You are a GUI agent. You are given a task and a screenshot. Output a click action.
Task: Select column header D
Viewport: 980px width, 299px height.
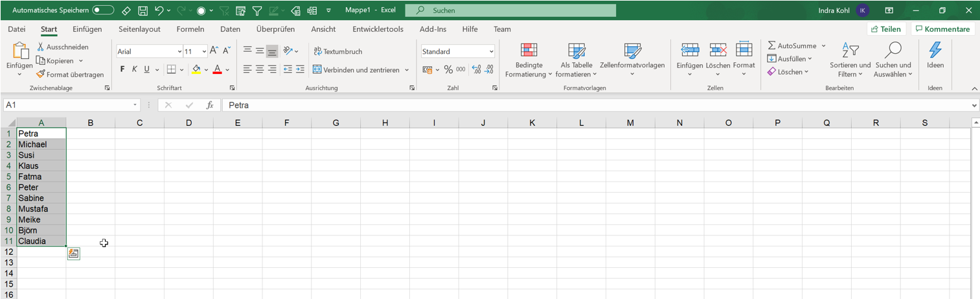coord(188,123)
